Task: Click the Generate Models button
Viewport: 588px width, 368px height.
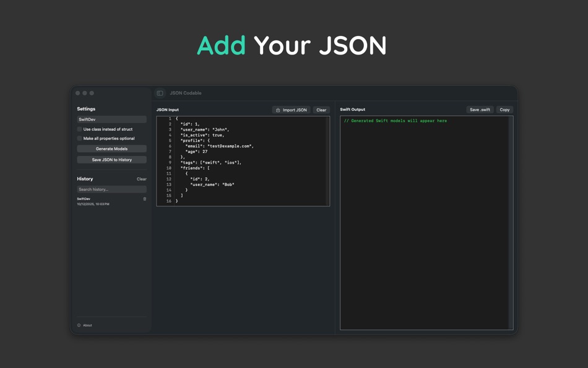Action: (111, 149)
